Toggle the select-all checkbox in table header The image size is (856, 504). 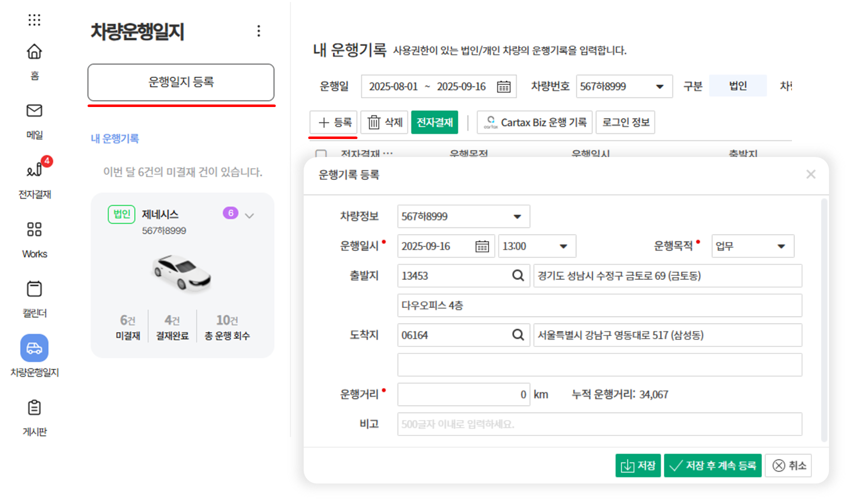[321, 153]
